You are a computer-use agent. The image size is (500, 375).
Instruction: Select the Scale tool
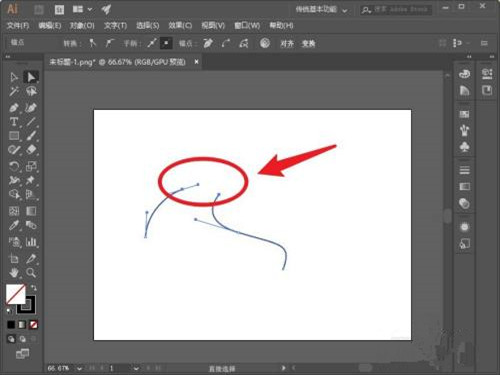tap(31, 166)
